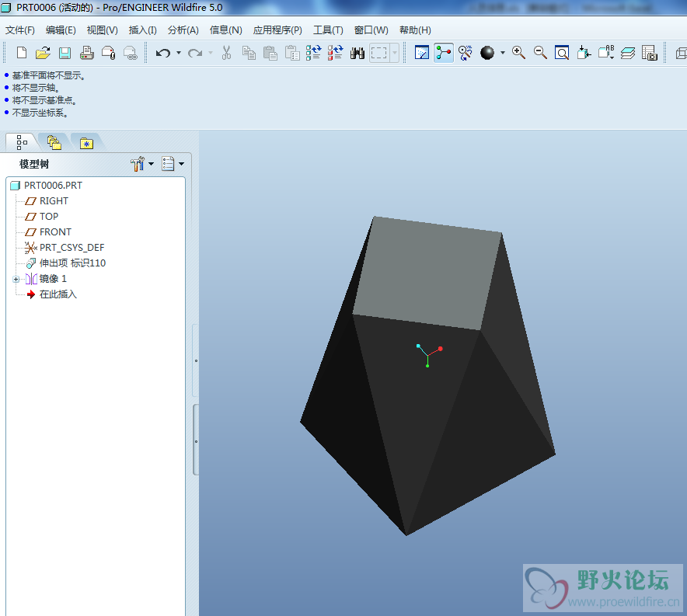Screen dimensions: 687x616
Task: Open the appearance gallery dropdown arrow
Action: 503,53
